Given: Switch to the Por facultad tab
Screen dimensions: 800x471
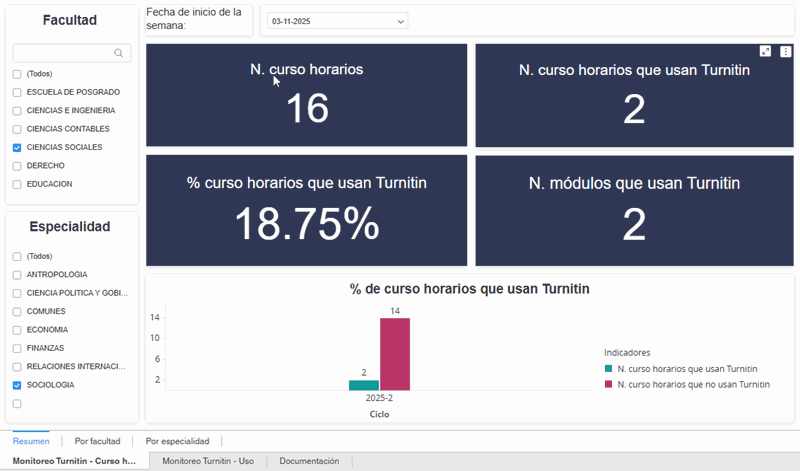Looking at the screenshot, I should point(97,441).
